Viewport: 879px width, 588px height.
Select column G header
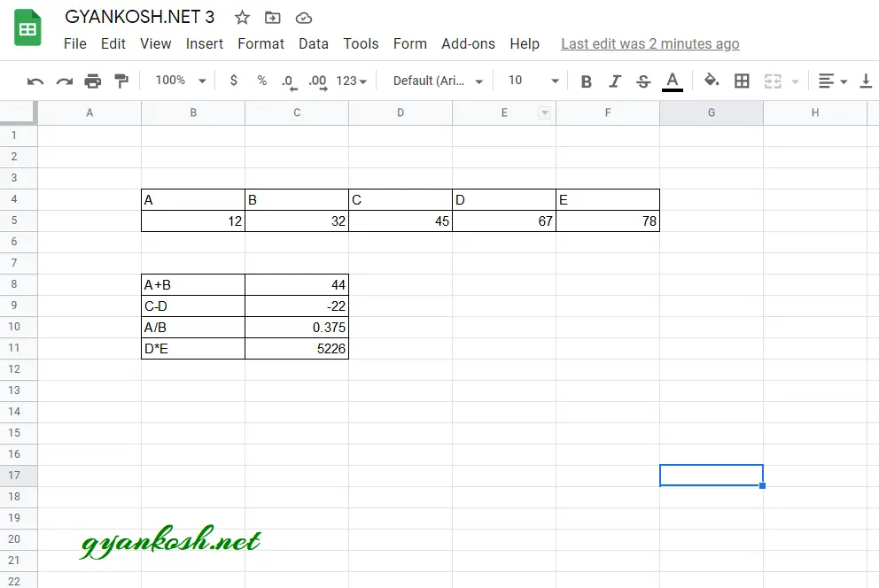712,112
